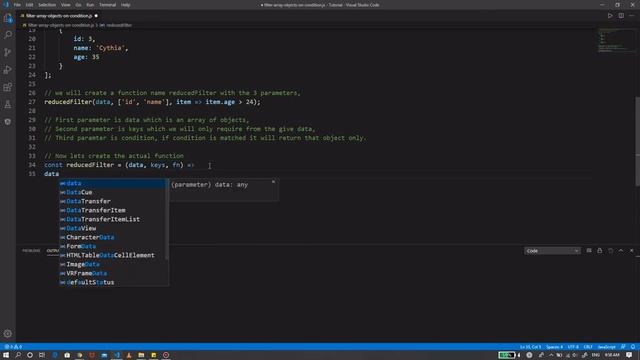Close the suggestion details pane
640x360 pixels.
point(273,182)
